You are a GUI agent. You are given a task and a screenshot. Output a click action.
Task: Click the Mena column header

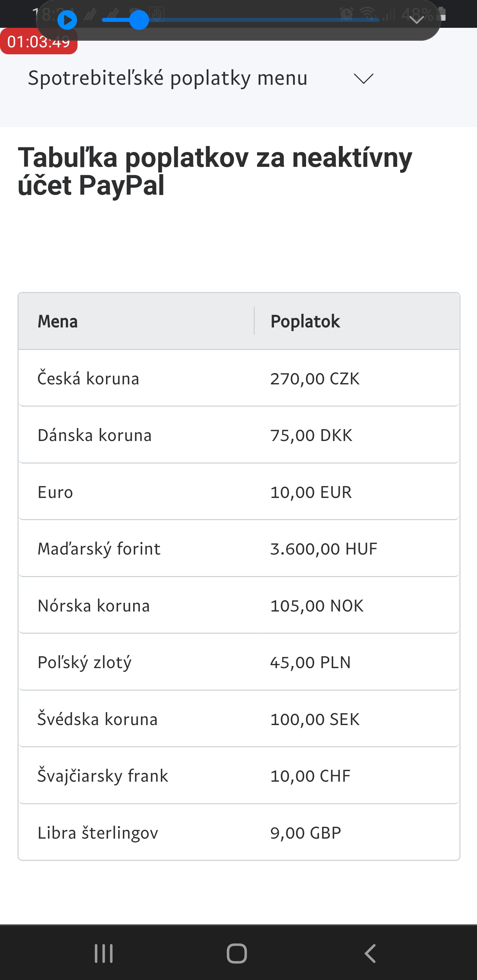click(58, 321)
